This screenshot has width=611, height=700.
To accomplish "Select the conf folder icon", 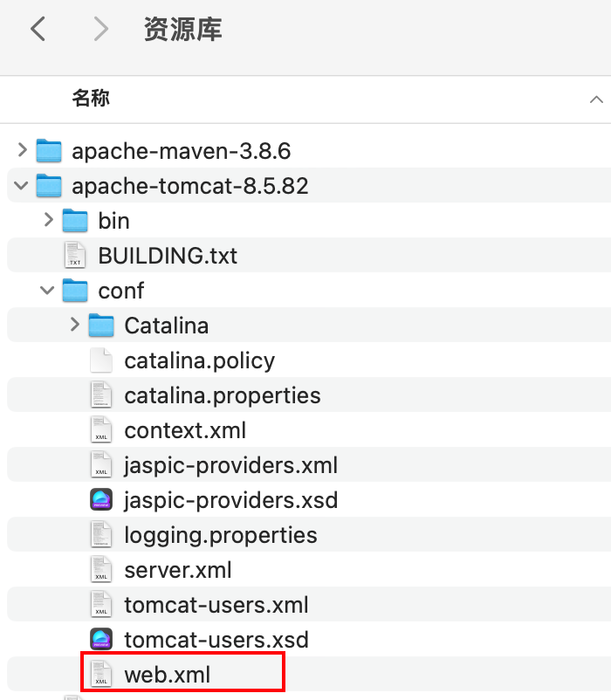I will (75, 290).
